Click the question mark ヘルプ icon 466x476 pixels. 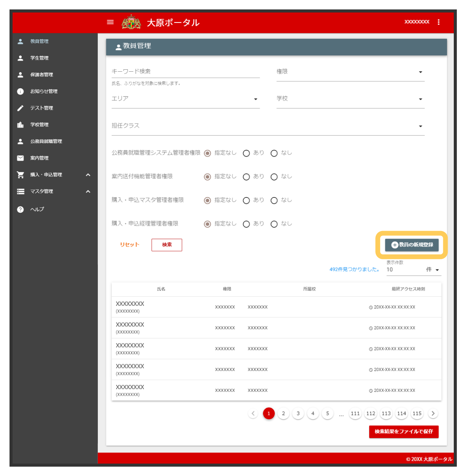(20, 209)
